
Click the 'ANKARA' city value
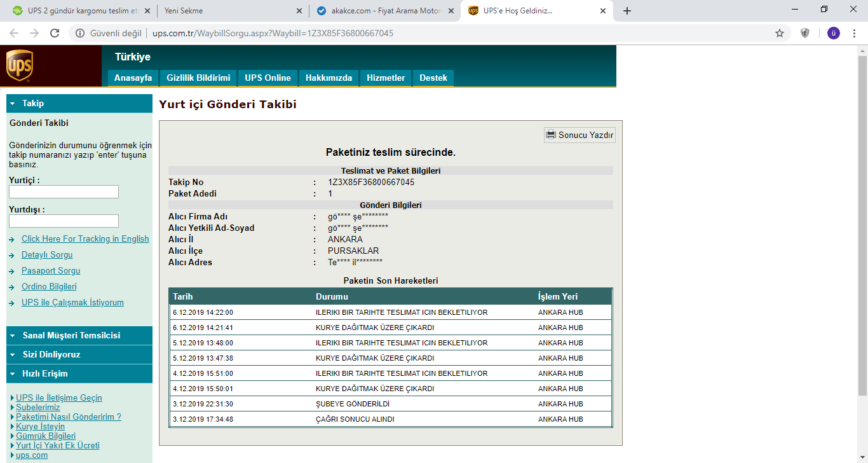(346, 239)
